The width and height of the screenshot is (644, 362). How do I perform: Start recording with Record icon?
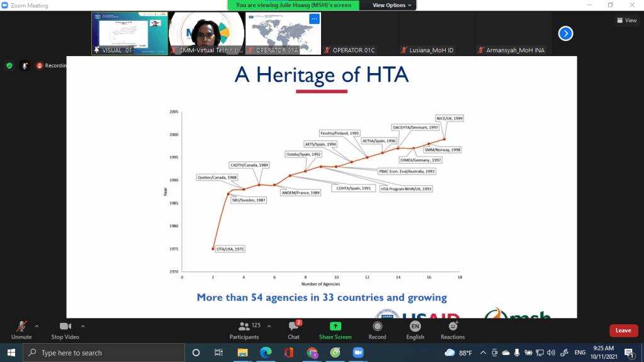pyautogui.click(x=377, y=329)
